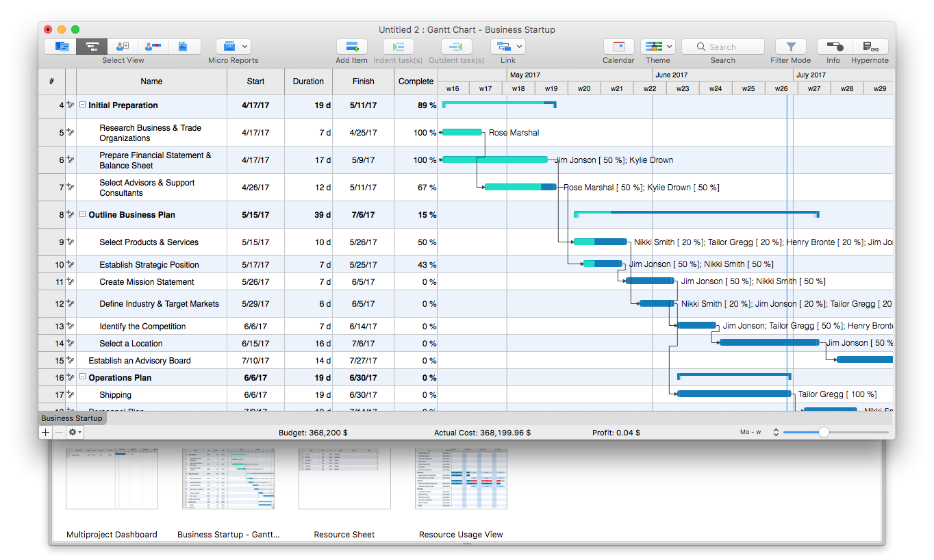Viewport: 934px width, 560px height.
Task: Open the Hypernote tool
Action: point(870,47)
